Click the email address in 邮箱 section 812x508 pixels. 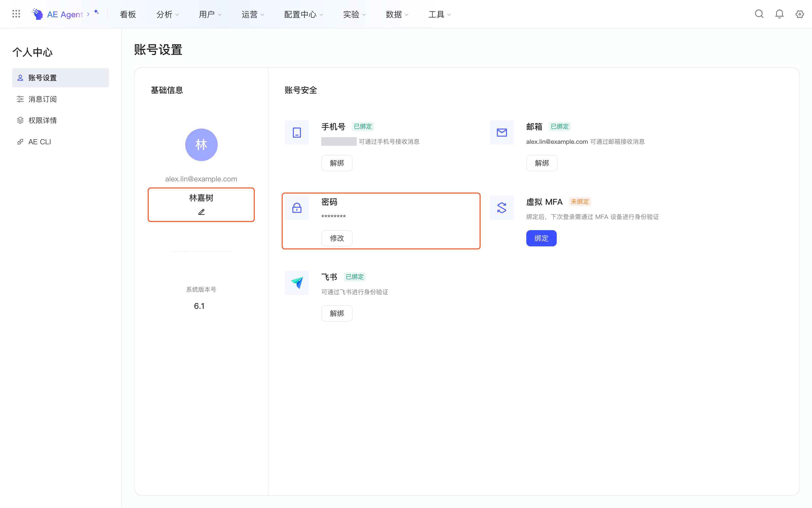click(557, 142)
